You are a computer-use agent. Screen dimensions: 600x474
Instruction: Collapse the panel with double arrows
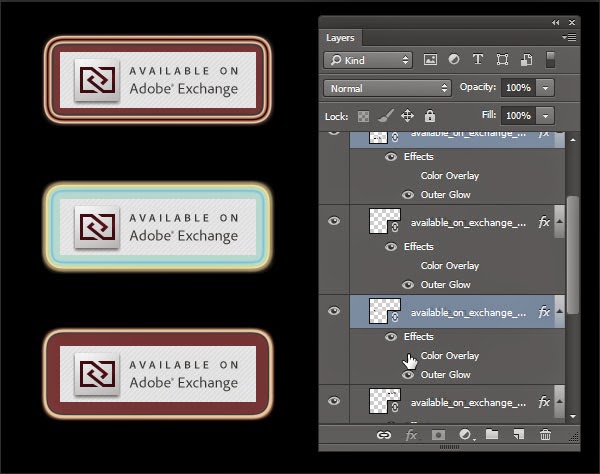pos(556,23)
